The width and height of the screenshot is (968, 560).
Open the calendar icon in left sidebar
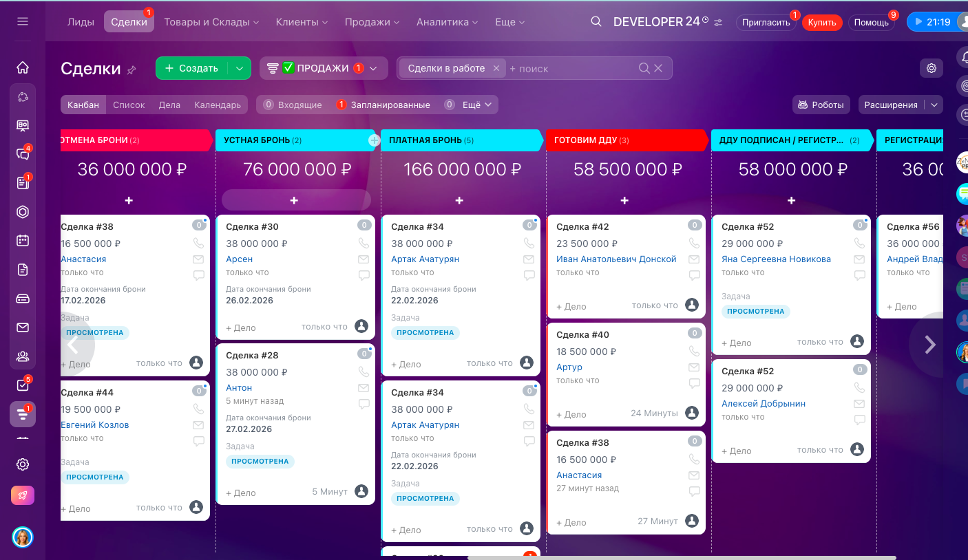[x=23, y=241]
